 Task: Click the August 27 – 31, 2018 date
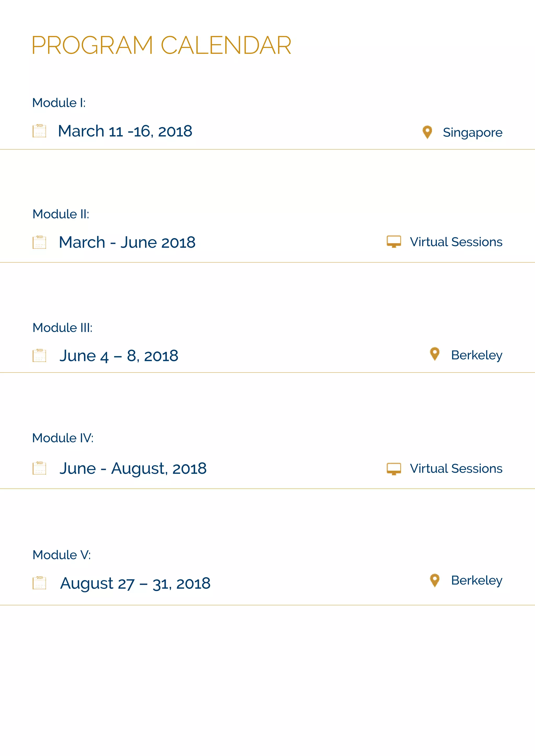pyautogui.click(x=135, y=583)
